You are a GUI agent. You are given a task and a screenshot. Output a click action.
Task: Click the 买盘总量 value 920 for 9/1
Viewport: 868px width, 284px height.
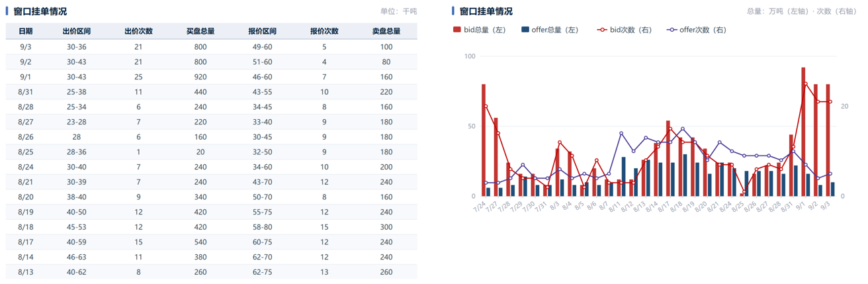[200, 77]
